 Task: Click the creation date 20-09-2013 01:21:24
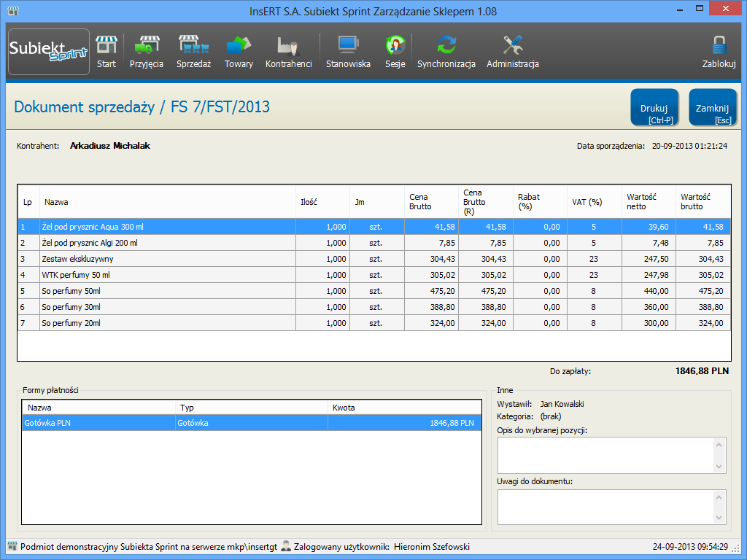(x=689, y=146)
